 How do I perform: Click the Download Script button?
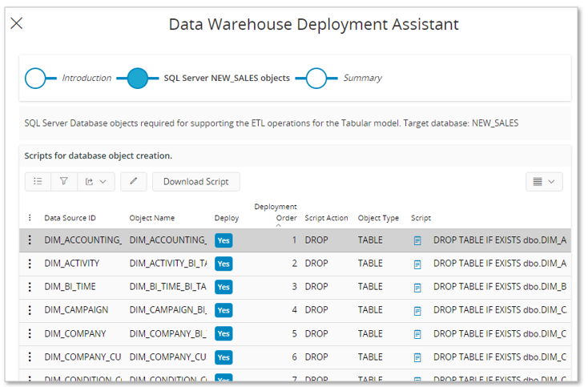(x=195, y=182)
